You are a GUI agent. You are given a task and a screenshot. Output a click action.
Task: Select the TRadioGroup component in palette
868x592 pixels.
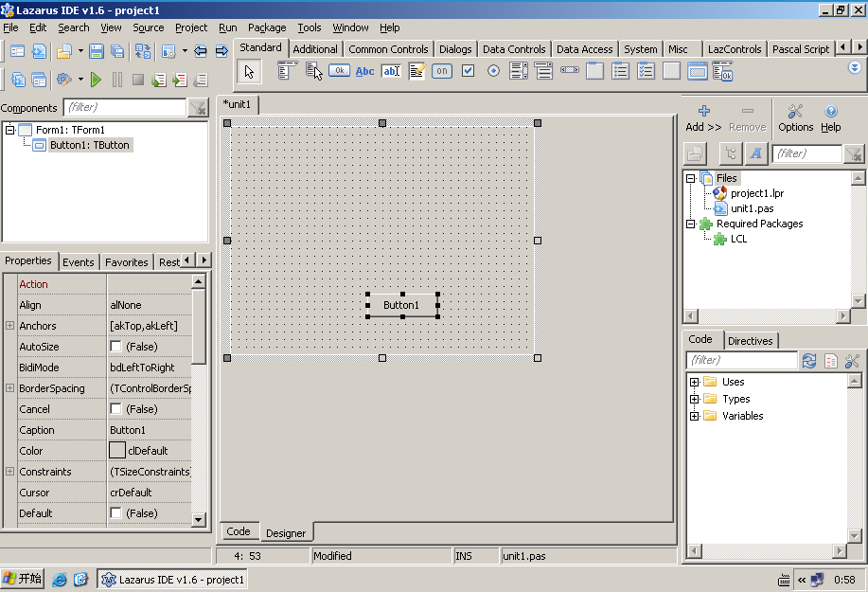[621, 71]
